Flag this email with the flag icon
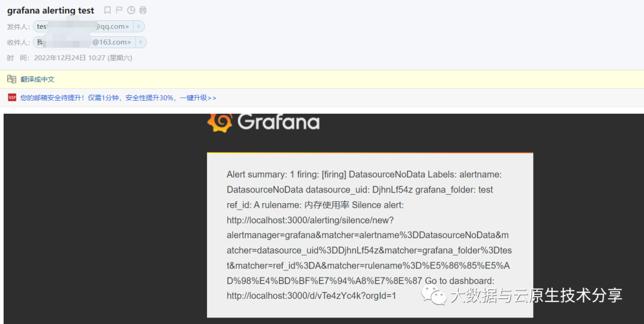 pos(119,10)
